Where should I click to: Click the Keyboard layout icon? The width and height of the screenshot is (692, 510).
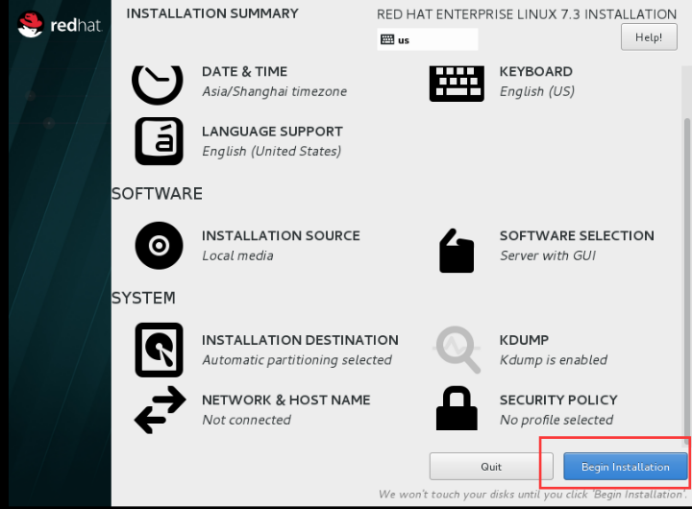457,84
